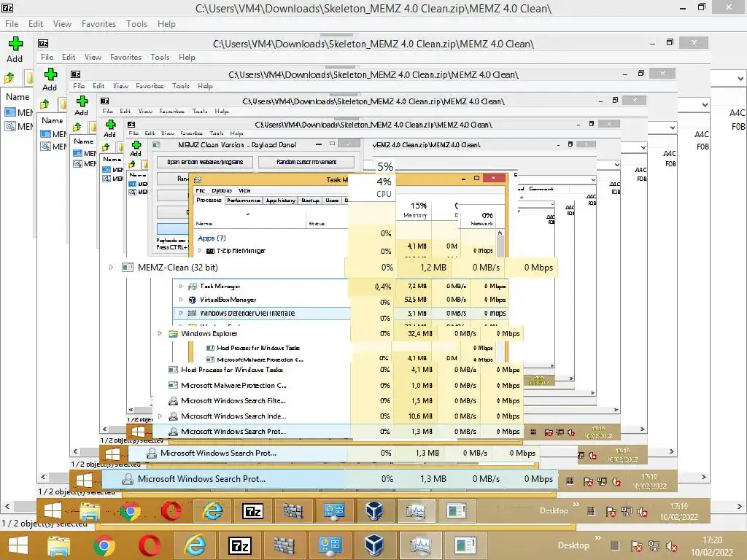Open the outermost 7-Zip window's address dropdown arrow
This screenshot has height=560, width=747.
(740, 78)
